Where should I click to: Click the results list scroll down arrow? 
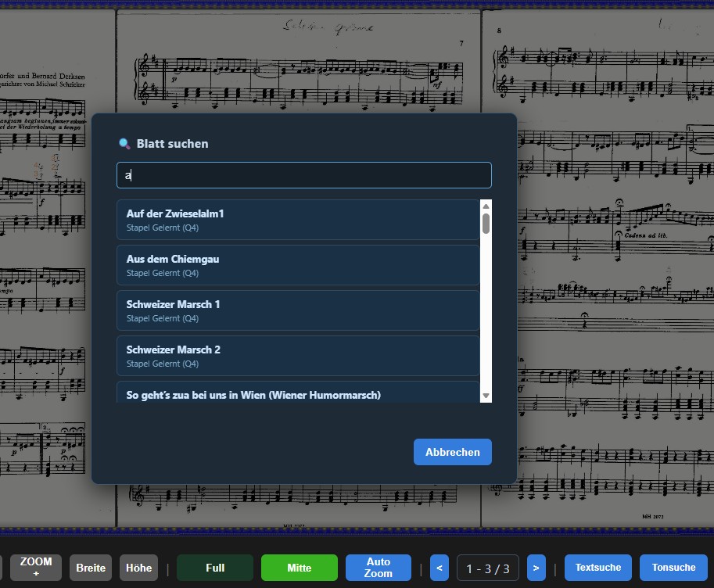coord(486,396)
